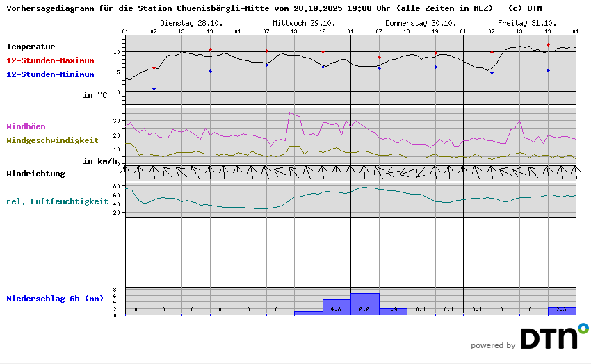
Task: Click the 12-Stunden-Maximum legend label
Action: (50, 60)
